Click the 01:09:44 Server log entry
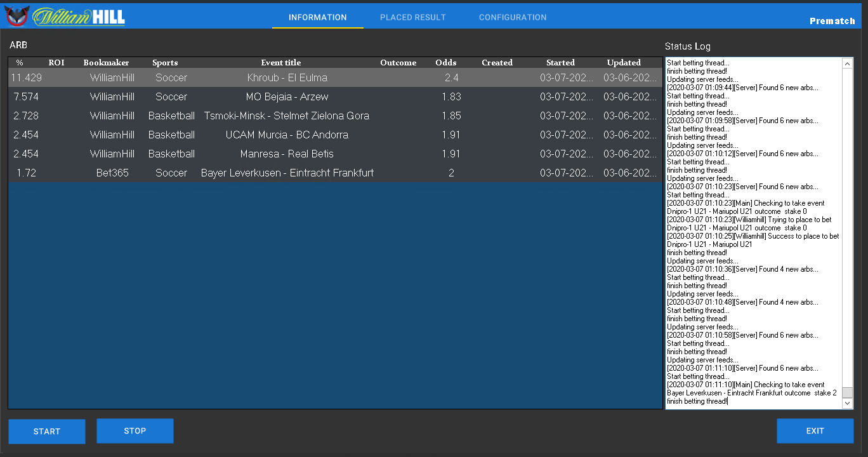This screenshot has height=457, width=868. [x=742, y=88]
